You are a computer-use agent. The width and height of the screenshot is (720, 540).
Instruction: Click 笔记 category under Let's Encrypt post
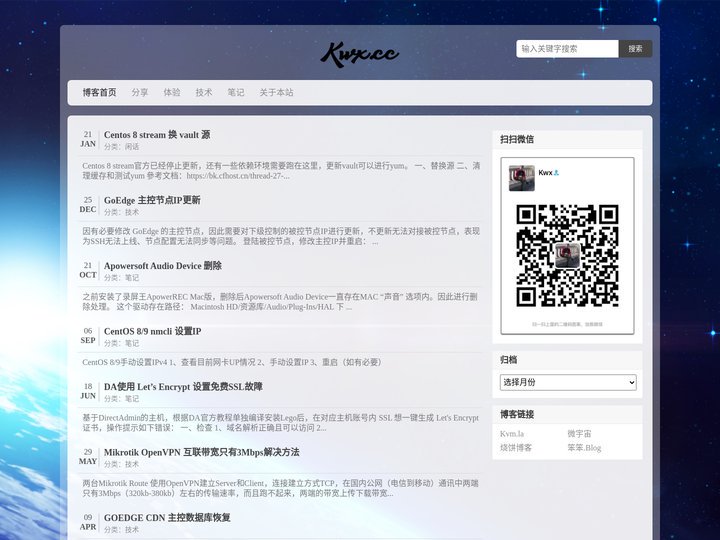pyautogui.click(x=132, y=399)
